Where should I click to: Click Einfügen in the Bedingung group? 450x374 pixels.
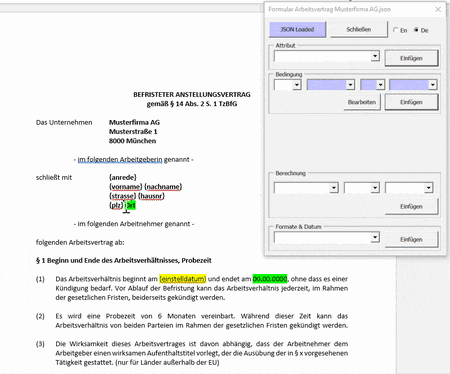411,102
